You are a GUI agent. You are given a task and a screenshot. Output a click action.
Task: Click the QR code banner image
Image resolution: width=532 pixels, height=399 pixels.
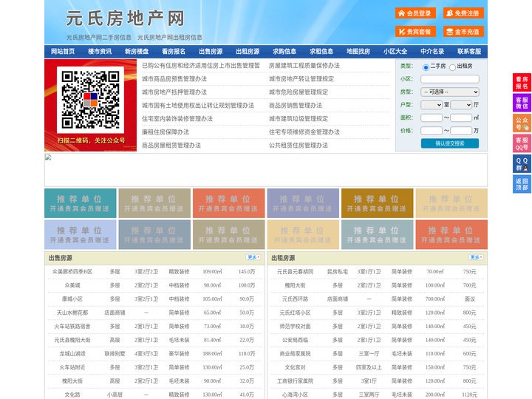coord(90,105)
